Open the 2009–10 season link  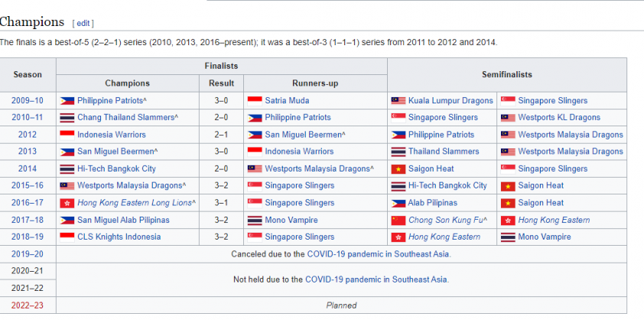(27, 101)
